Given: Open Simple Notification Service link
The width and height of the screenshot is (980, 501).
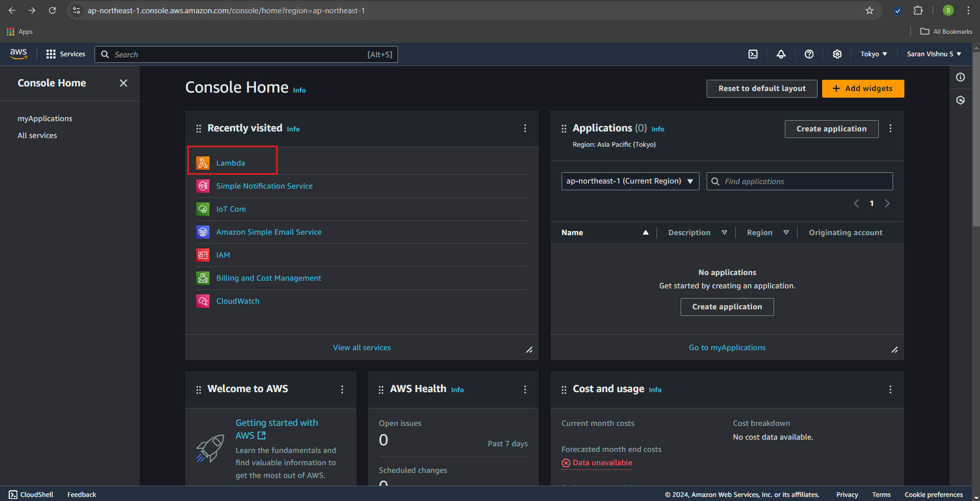Looking at the screenshot, I should (x=264, y=186).
